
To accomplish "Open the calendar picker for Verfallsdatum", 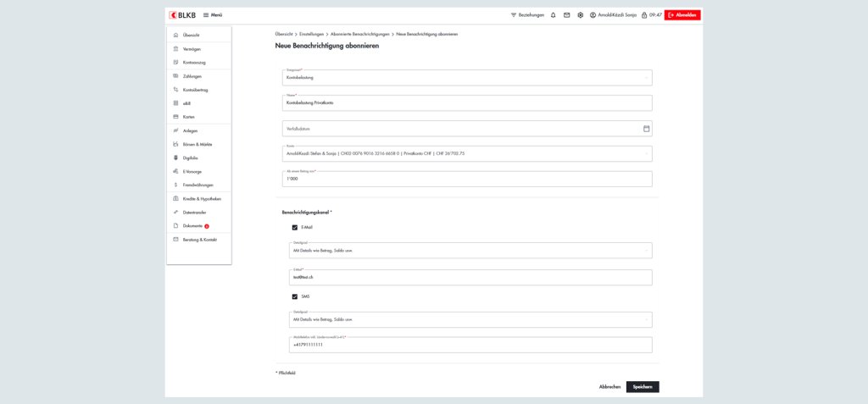I will tap(646, 129).
